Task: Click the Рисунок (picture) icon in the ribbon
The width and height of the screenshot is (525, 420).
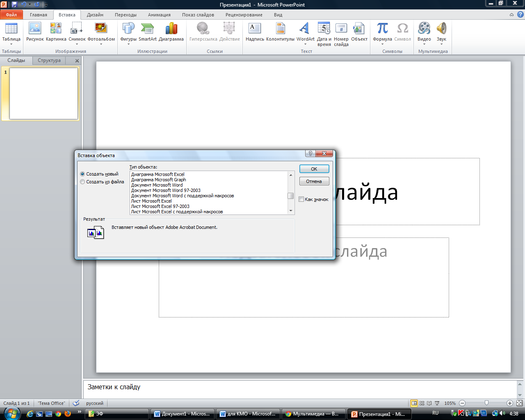Action: (x=35, y=32)
